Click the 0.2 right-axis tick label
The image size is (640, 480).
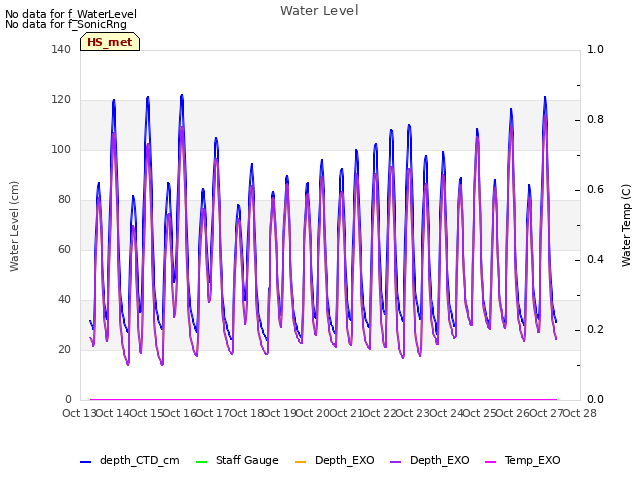(595, 329)
